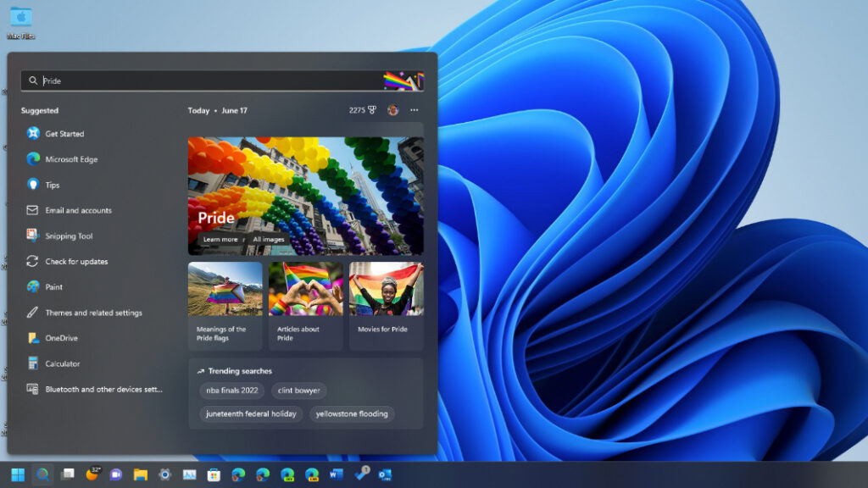The image size is (868, 488).
Task: Open the weather widget showing 32°
Action: [92, 474]
